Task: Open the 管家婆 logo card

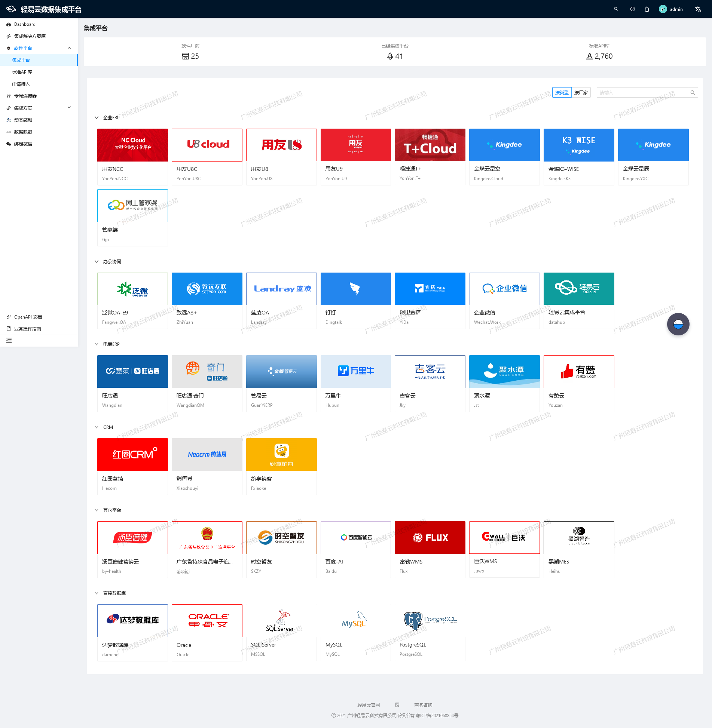Action: pos(132,205)
